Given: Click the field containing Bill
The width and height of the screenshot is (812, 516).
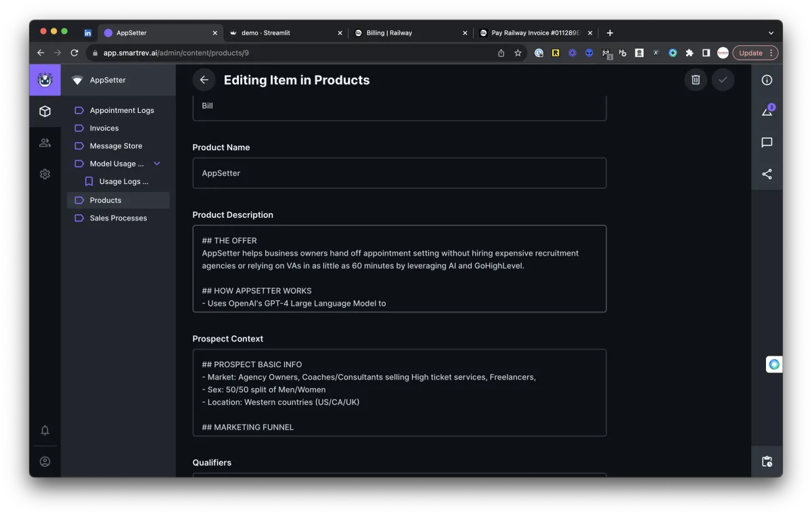Looking at the screenshot, I should 399,108.
